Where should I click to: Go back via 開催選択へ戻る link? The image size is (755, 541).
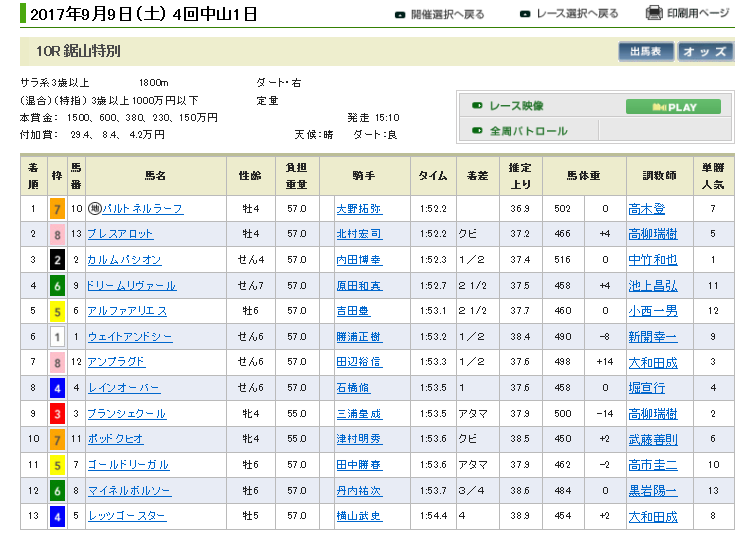[447, 15]
